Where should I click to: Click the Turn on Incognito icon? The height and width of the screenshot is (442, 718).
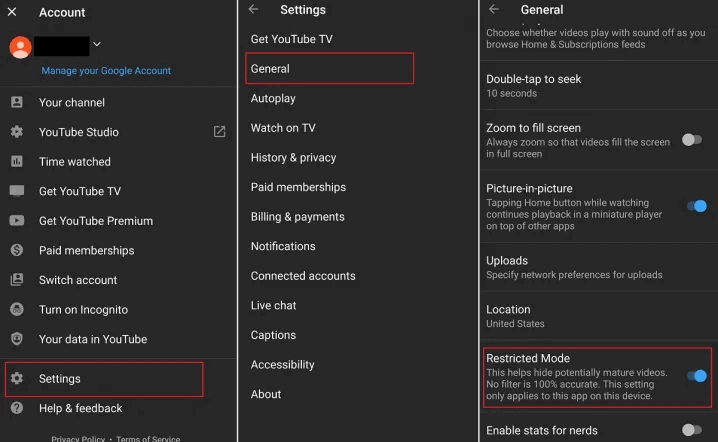pyautogui.click(x=17, y=310)
